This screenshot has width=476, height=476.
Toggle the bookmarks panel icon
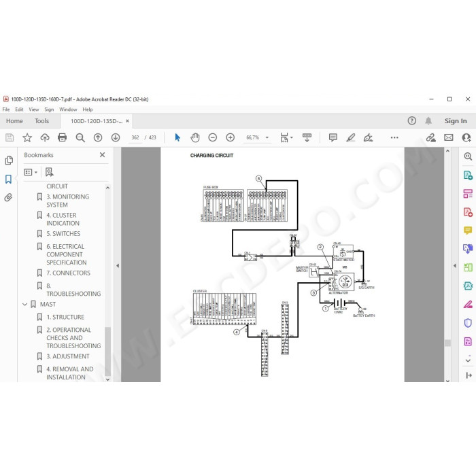[8, 179]
